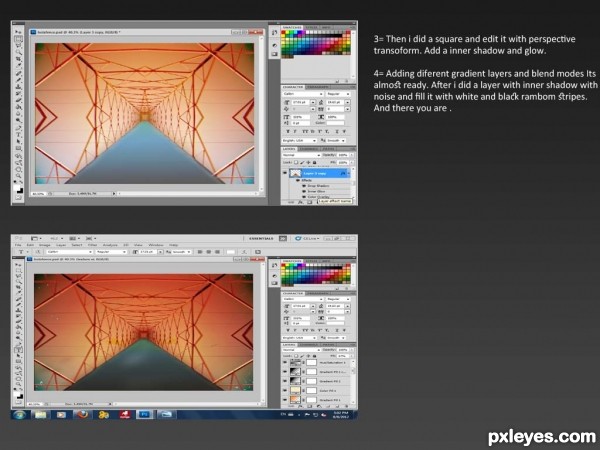Toggle Inner Glow effect visibility

[x=304, y=191]
